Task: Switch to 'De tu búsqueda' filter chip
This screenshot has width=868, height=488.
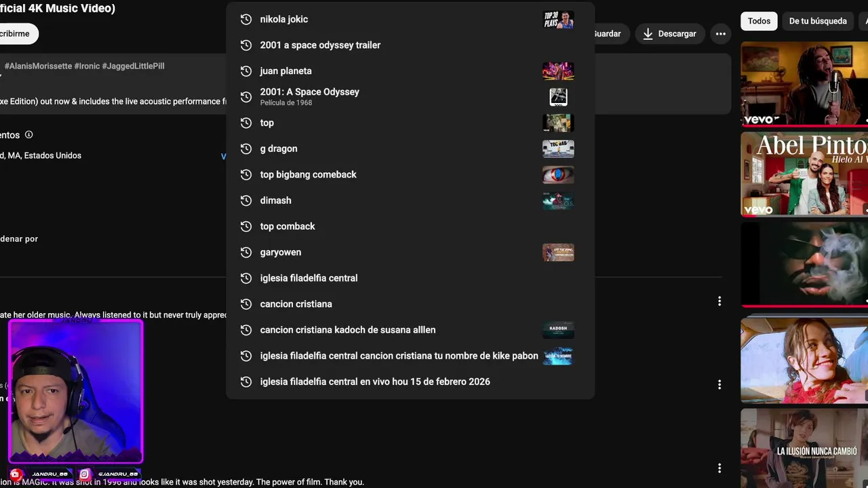Action: point(818,21)
